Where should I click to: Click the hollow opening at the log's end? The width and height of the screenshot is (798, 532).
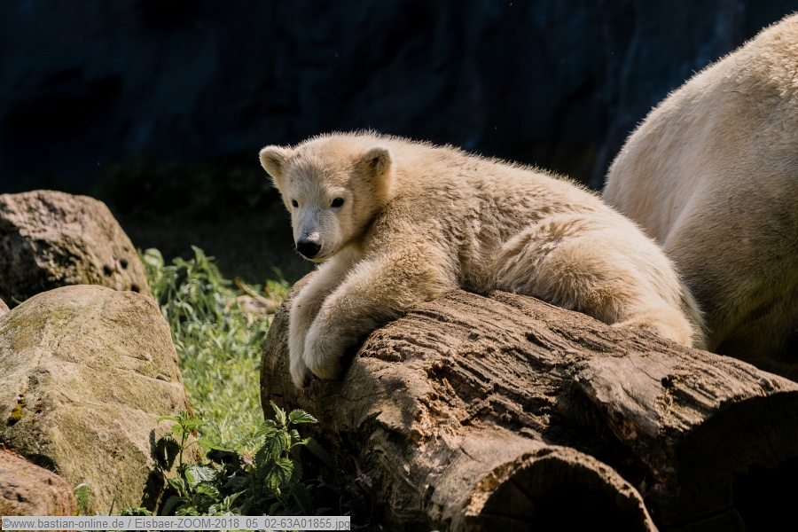pos(559,497)
